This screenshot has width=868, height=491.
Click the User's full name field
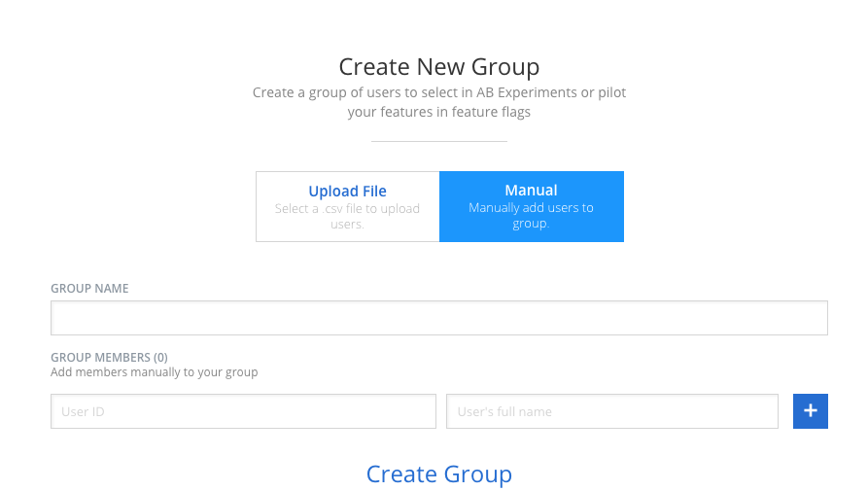[612, 411]
